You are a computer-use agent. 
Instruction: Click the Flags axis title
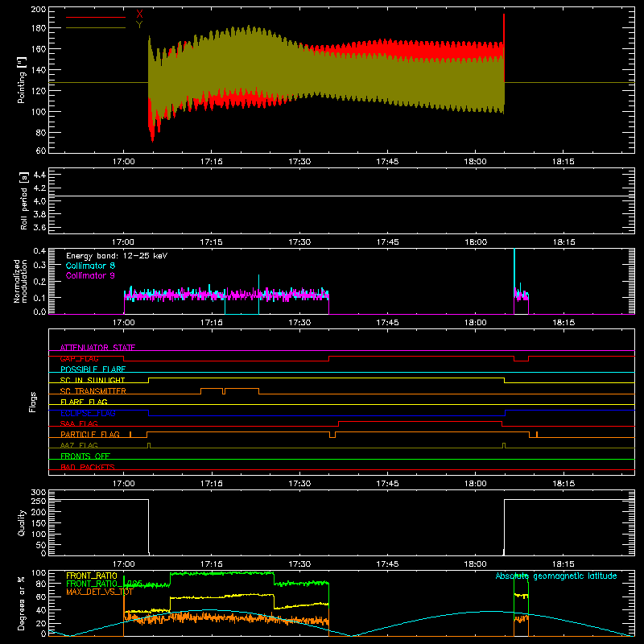(x=33, y=402)
